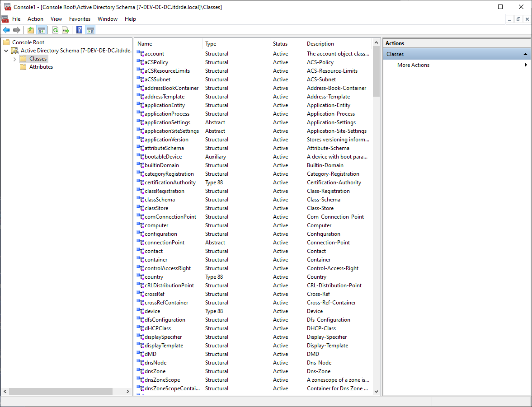This screenshot has height=407, width=532.
Task: Open the File menu
Action: coord(16,19)
